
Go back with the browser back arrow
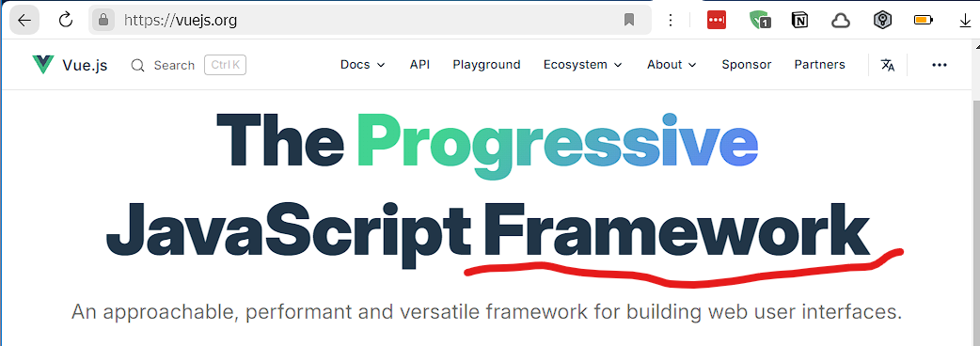[x=24, y=21]
